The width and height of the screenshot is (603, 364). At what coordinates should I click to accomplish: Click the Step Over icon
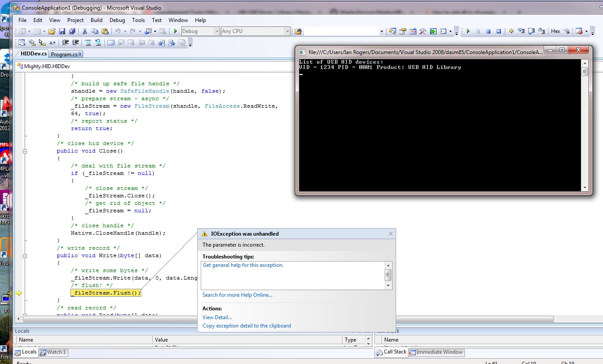pyautogui.click(x=532, y=31)
